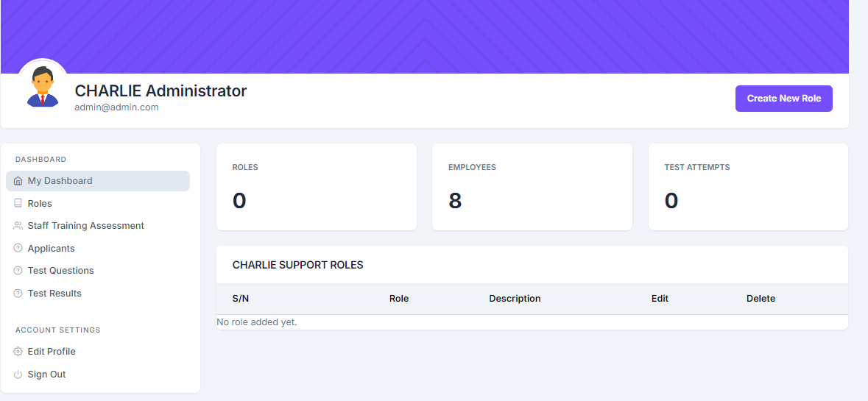Click the admin@admin.com email text
Viewport: 868px width, 401px height.
[116, 107]
